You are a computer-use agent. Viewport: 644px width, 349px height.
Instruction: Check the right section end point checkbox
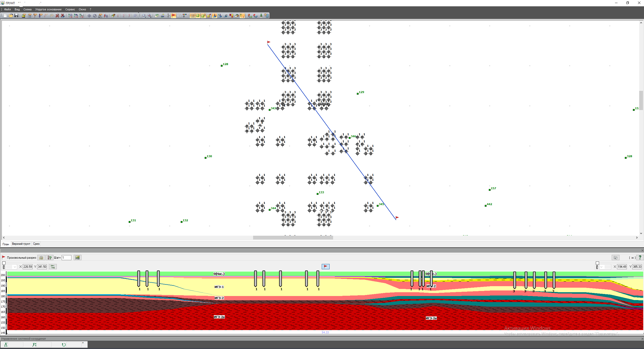tap(597, 263)
